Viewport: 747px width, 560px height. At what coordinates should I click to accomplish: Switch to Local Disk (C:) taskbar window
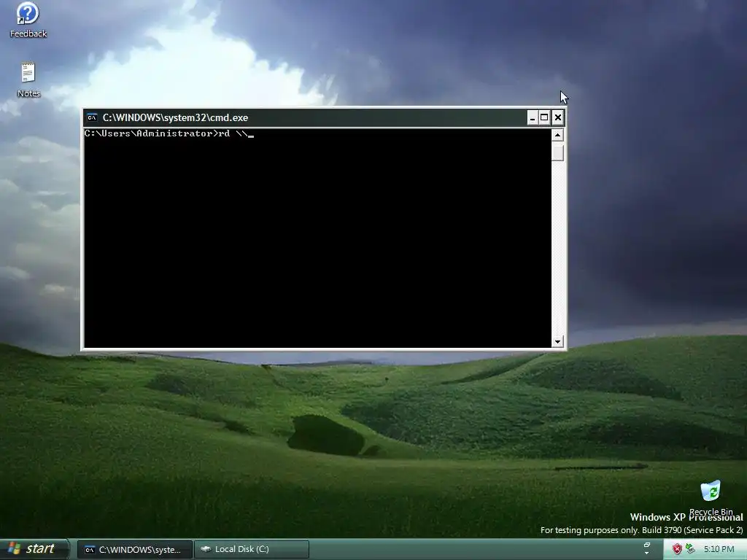252,550
